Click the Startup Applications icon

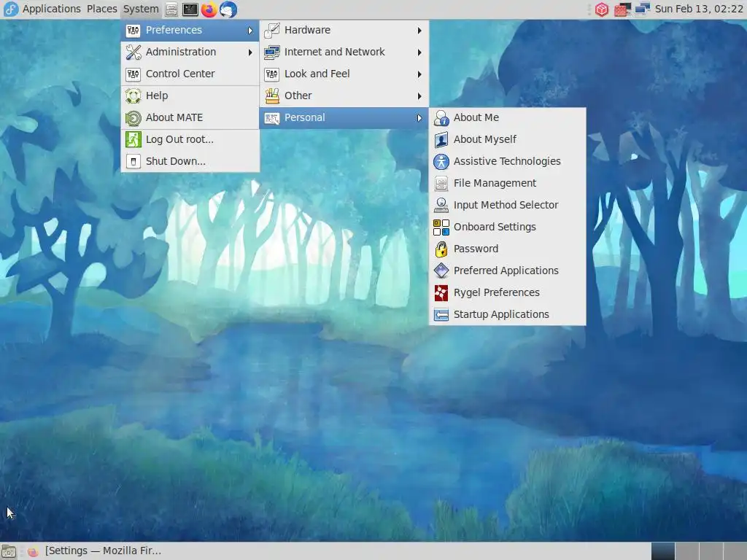(x=441, y=315)
